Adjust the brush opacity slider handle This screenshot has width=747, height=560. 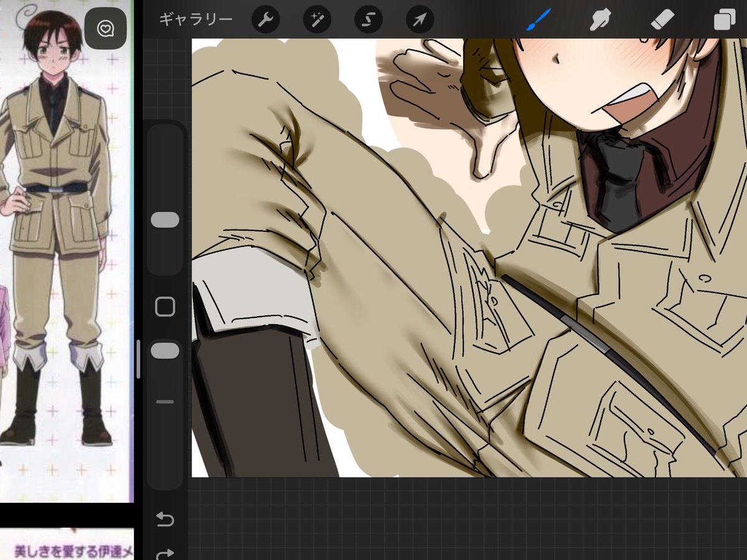click(165, 351)
